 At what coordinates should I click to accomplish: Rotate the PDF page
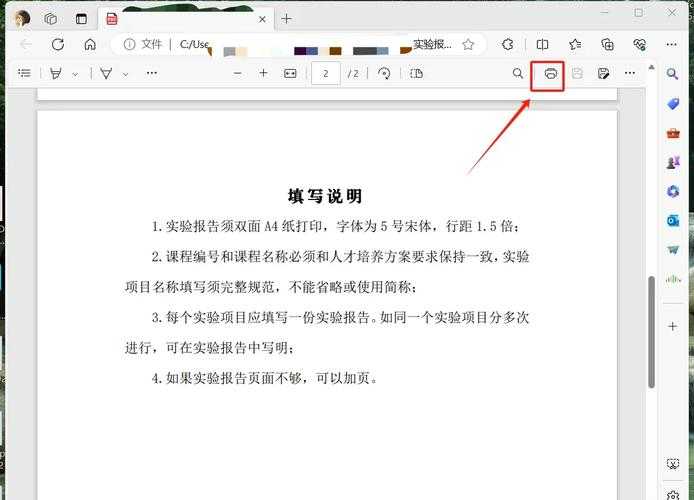(384, 73)
